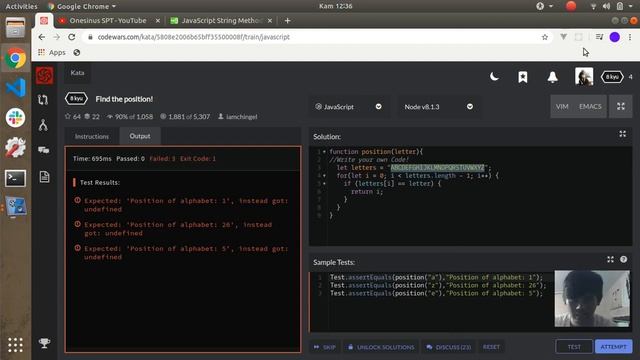
Task: Run the TEST button
Action: tap(574, 347)
